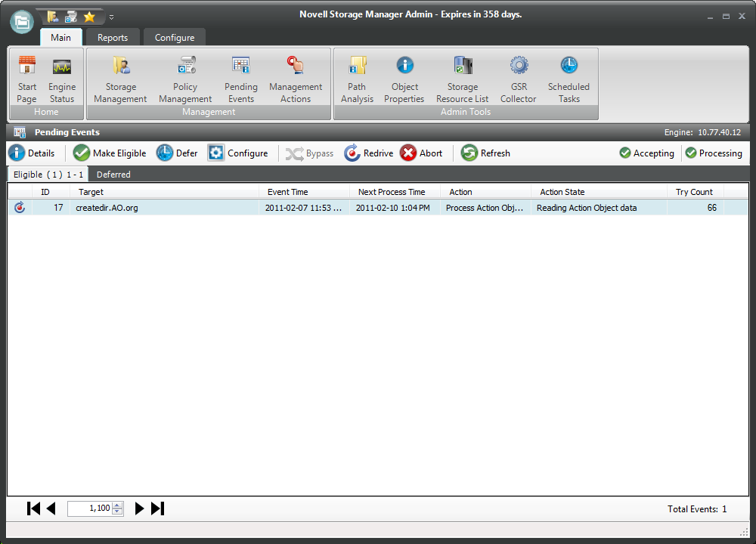
Task: Open Policy Management
Action: (x=185, y=79)
